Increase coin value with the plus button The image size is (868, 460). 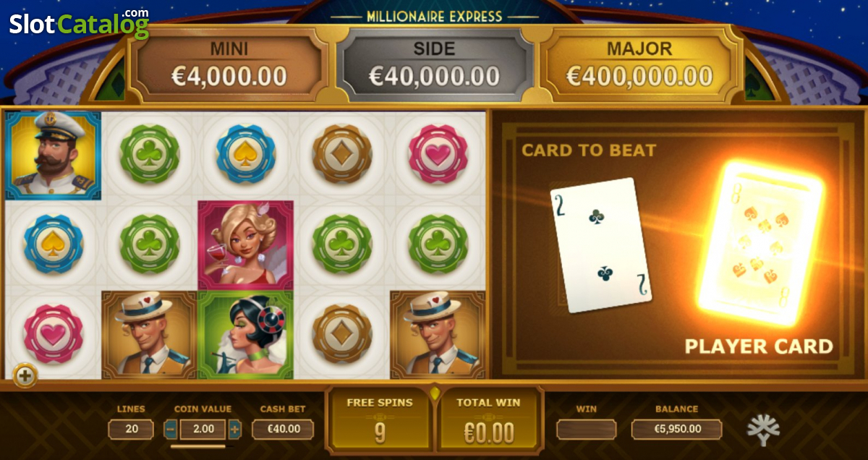pyautogui.click(x=234, y=429)
